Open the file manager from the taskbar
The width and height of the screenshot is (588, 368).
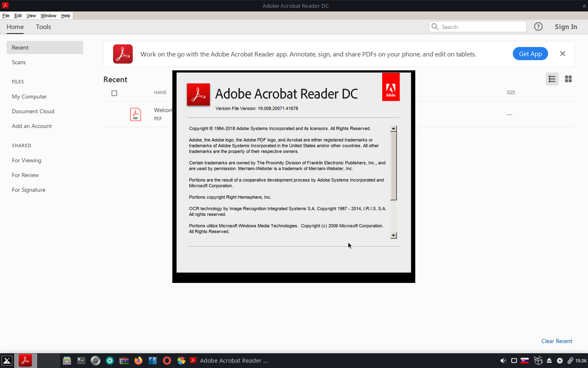[67, 361]
